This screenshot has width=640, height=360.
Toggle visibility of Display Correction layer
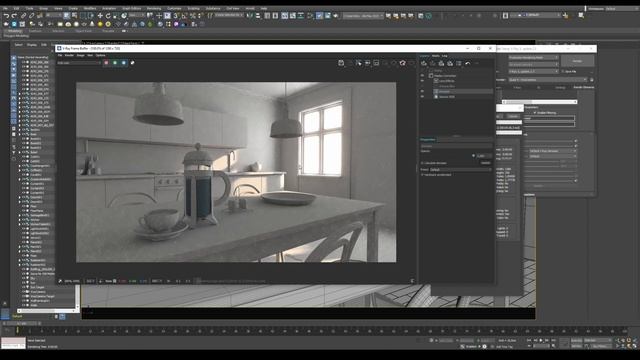pos(422,76)
